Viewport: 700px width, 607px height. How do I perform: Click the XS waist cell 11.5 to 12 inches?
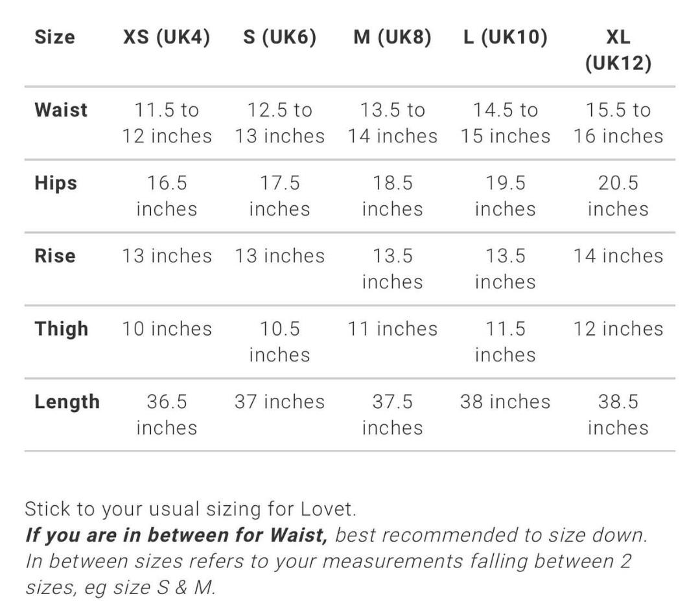pyautogui.click(x=167, y=122)
